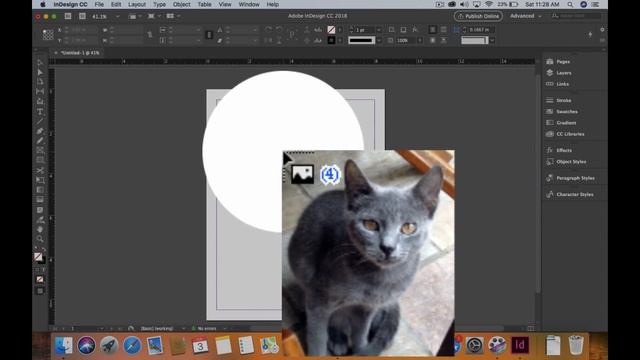Click the stroke weight 1 pt field

pyautogui.click(x=365, y=30)
